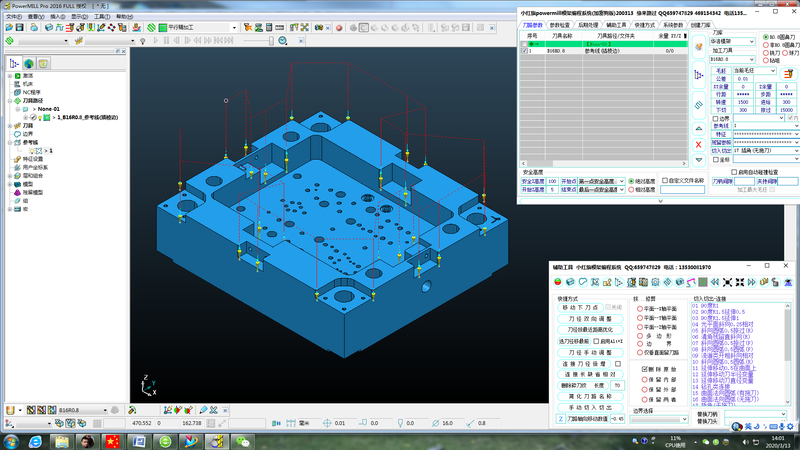Viewport: 800px width, 450px height.
Task: Open the Leads and Links toolbar icon
Action: click(x=90, y=28)
